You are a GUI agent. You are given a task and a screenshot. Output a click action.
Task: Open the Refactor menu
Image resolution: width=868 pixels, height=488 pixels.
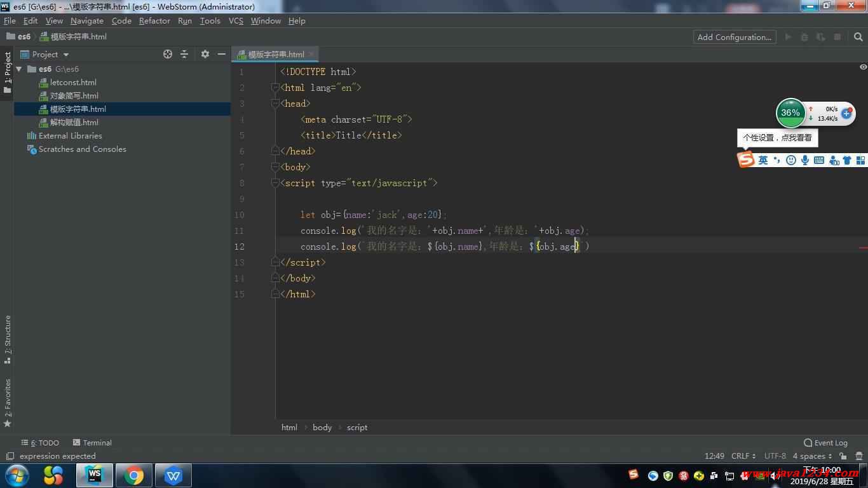tap(154, 21)
